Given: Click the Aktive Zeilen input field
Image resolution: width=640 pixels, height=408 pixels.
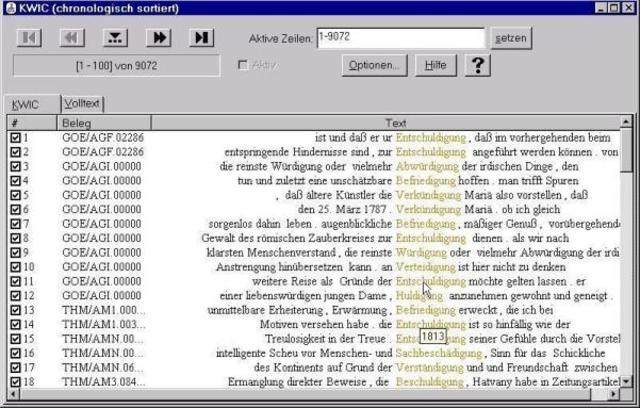Looking at the screenshot, I should pyautogui.click(x=401, y=38).
